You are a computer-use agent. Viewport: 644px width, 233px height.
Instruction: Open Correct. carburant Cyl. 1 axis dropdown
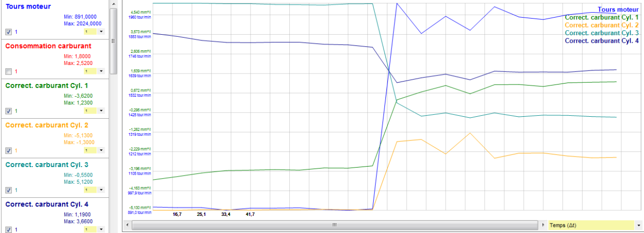tap(101, 111)
